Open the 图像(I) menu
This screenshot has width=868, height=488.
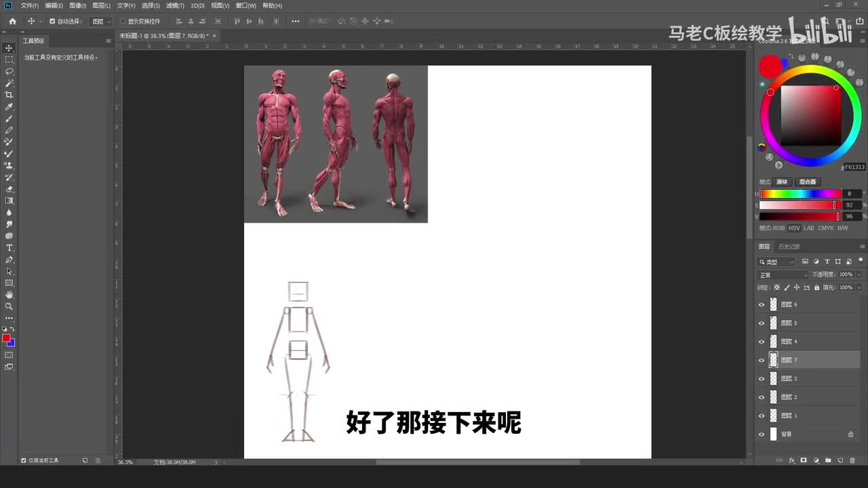click(x=77, y=5)
